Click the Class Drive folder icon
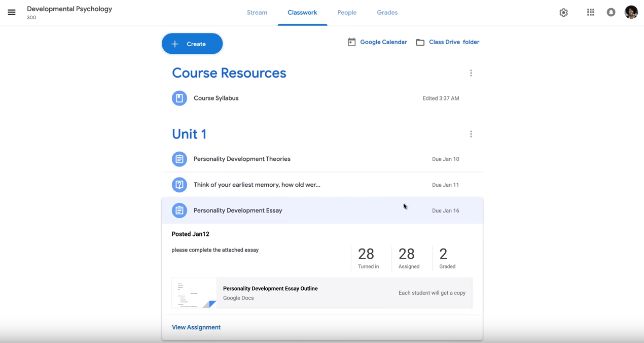Image resolution: width=644 pixels, height=343 pixels. [x=420, y=42]
